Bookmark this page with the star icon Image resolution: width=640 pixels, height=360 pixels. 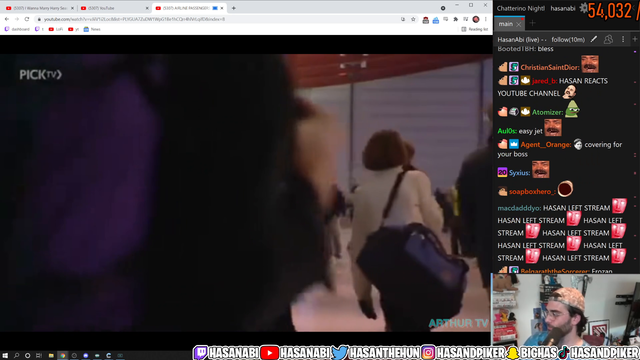pos(413,19)
